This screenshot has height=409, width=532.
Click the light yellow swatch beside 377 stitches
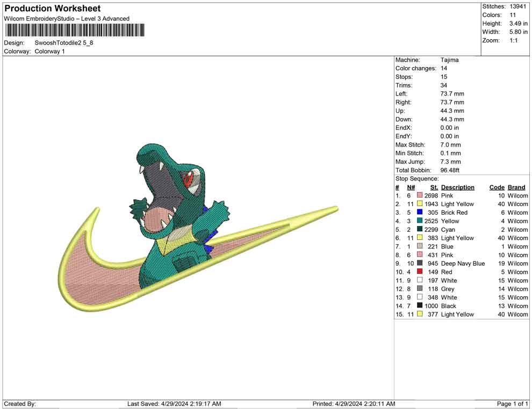(x=420, y=314)
